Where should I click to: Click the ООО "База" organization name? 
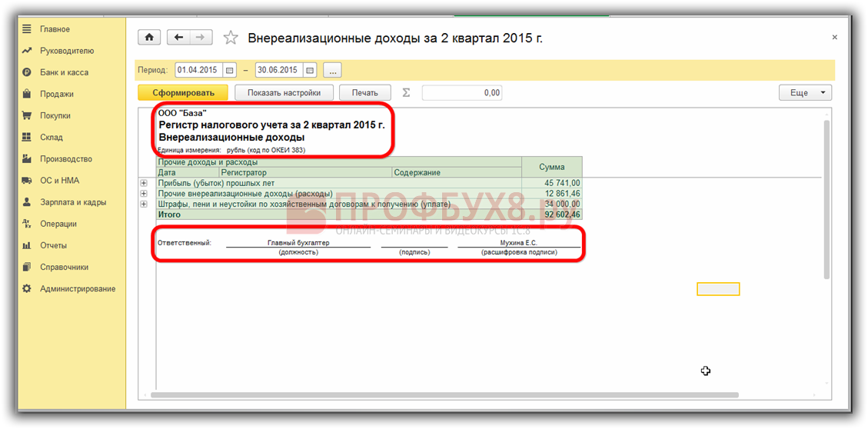pyautogui.click(x=182, y=114)
